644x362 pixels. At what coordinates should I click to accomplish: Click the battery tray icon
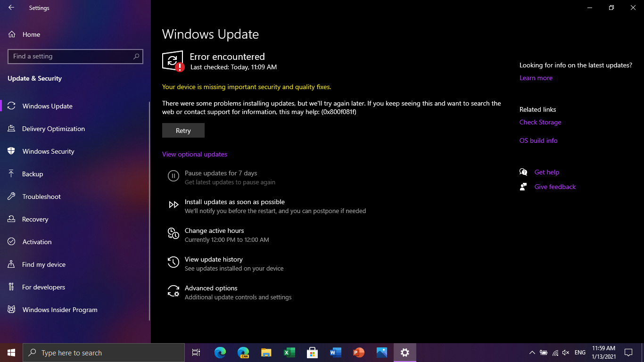coord(544,353)
